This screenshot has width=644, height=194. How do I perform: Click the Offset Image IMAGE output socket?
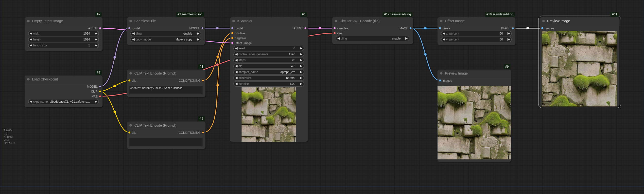(x=513, y=28)
